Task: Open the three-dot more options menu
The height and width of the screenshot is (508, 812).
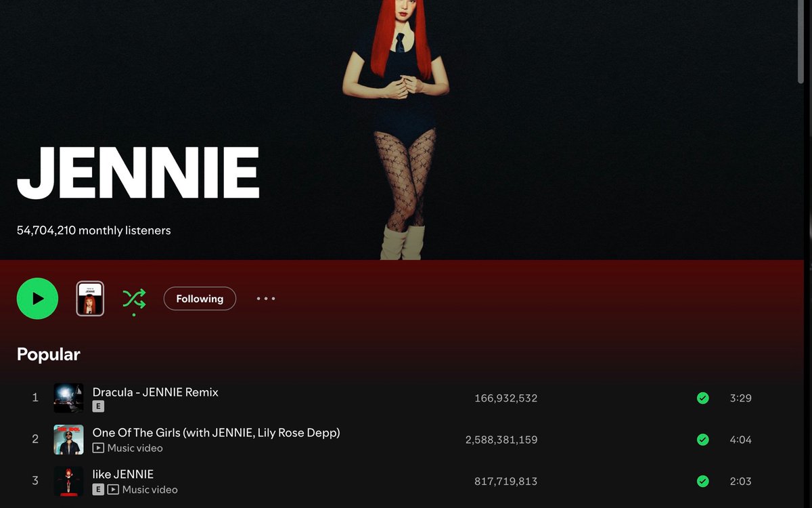Action: click(266, 299)
